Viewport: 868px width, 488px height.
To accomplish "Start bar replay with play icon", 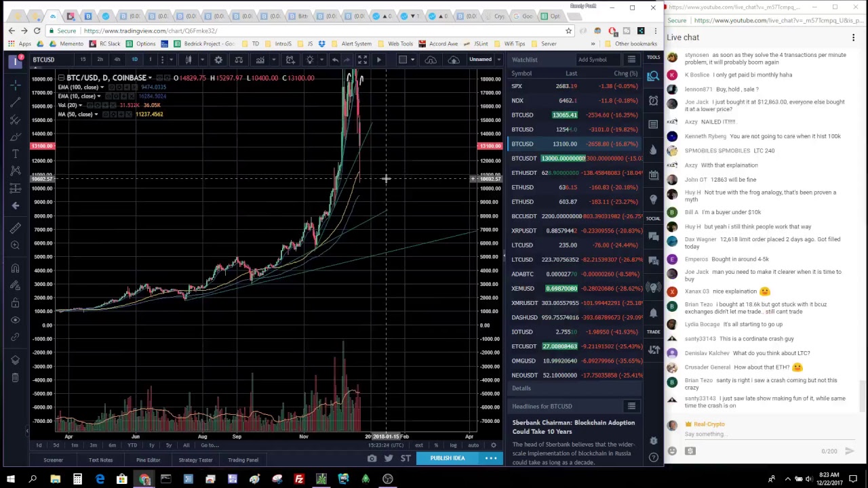I will click(x=378, y=60).
